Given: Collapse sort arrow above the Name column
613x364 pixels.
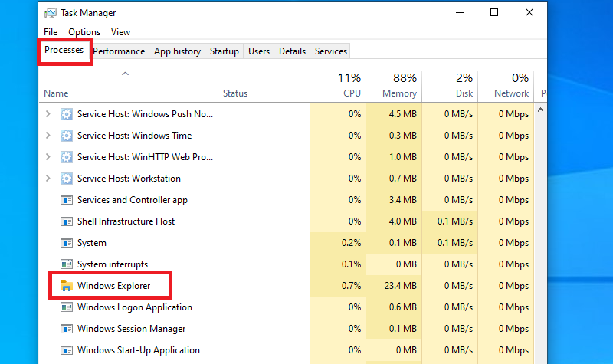Looking at the screenshot, I should point(126,74).
